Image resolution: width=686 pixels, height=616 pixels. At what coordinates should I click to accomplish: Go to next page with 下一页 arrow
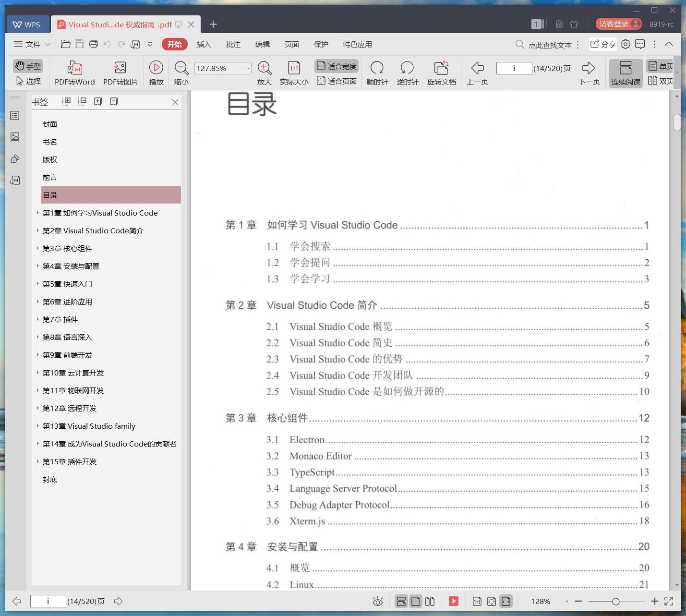(x=589, y=73)
